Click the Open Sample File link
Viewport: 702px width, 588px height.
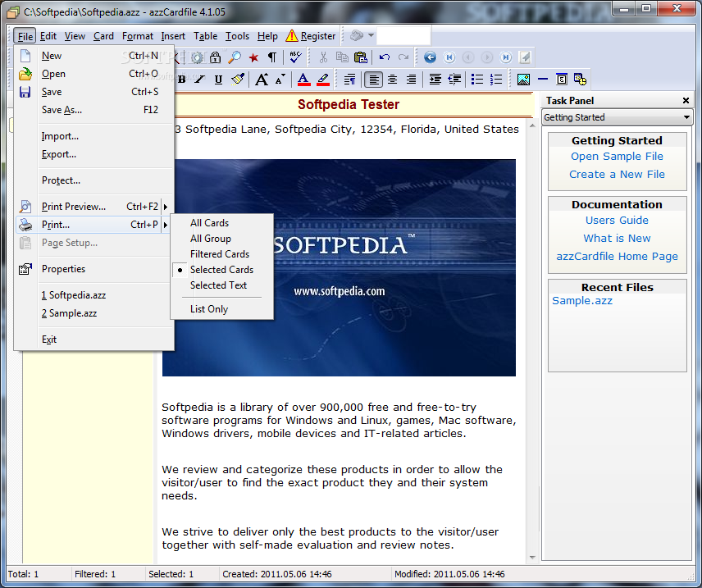coord(617,157)
